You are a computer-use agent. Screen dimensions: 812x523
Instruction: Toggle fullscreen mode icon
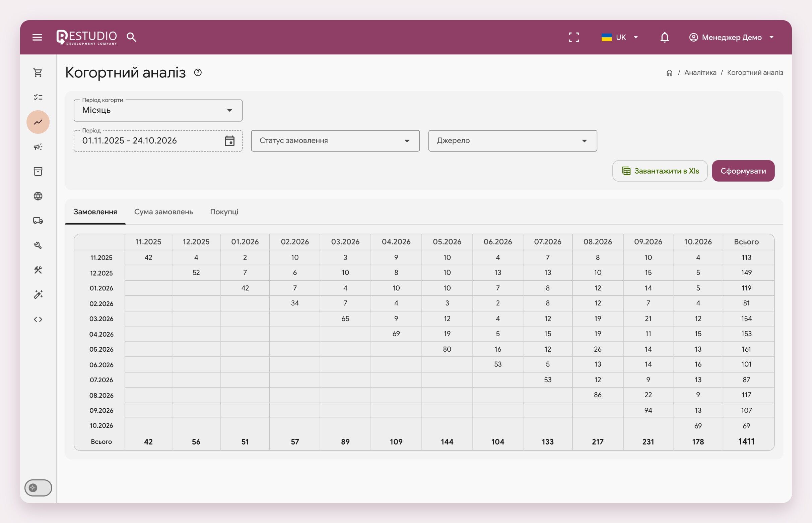574,37
